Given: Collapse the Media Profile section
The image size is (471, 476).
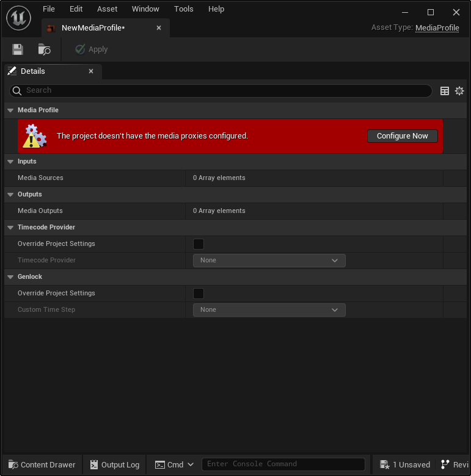Looking at the screenshot, I should 10,110.
